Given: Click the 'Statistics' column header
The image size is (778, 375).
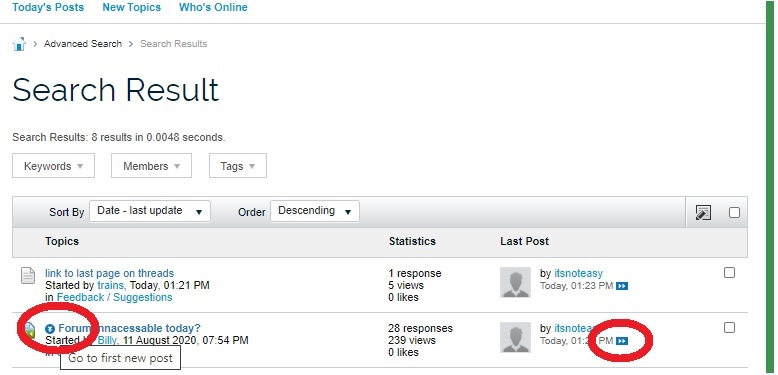Looking at the screenshot, I should 412,241.
